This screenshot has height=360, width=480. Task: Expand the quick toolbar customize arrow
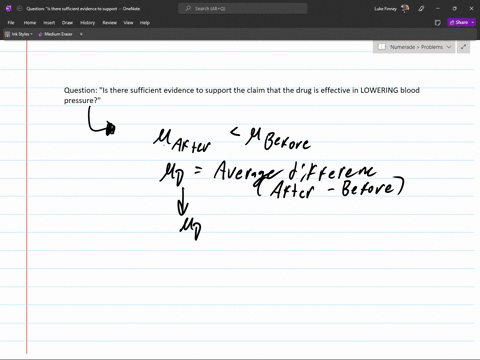81,34
